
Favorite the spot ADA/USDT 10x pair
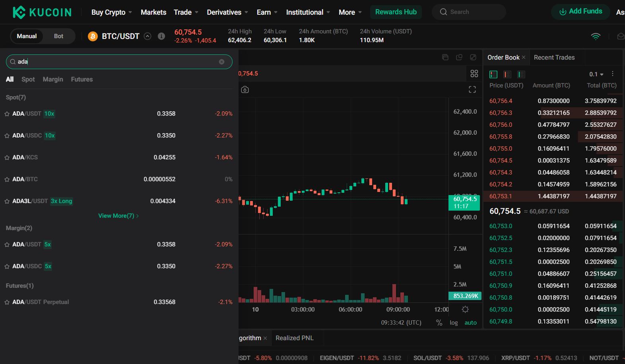7,114
